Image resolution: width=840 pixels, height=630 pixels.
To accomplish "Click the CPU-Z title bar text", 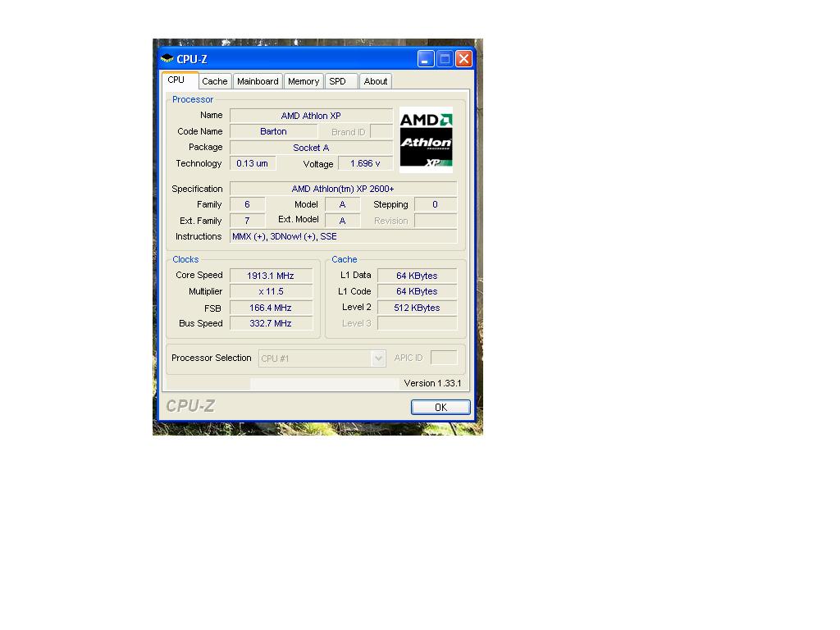I will click(192, 59).
